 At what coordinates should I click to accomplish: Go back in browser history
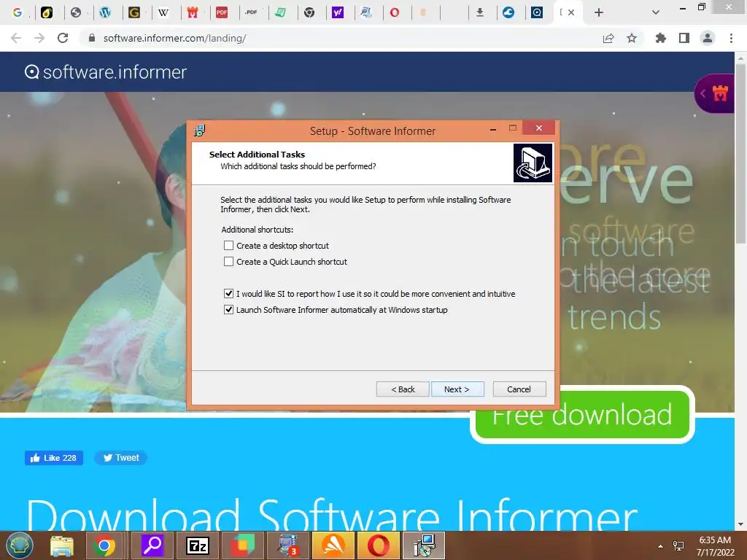click(x=16, y=38)
